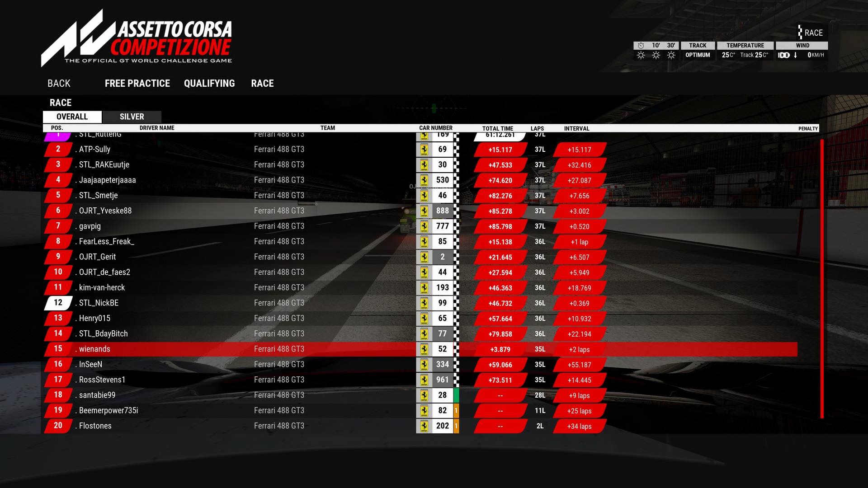Click the +55.187 interval for InSeeN
868x488 pixels.
coord(579,365)
